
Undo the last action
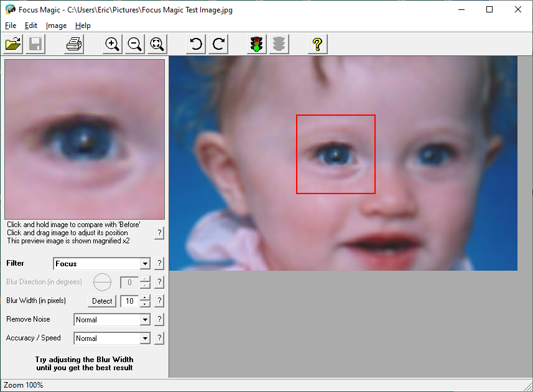coord(195,44)
